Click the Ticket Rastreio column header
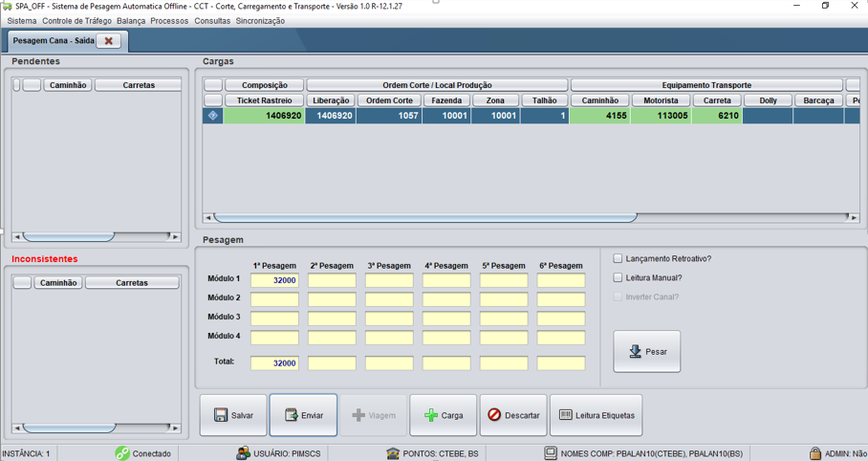This screenshot has width=868, height=461. [x=265, y=100]
